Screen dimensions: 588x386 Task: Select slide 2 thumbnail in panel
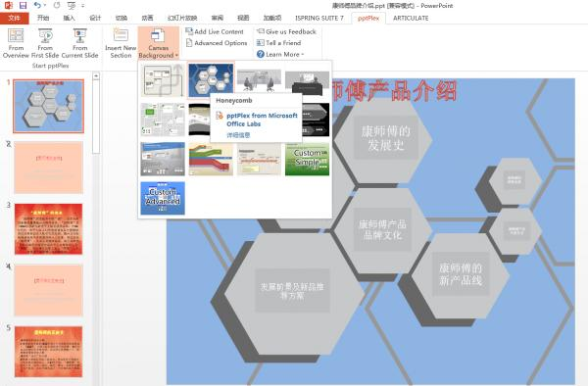[48, 168]
